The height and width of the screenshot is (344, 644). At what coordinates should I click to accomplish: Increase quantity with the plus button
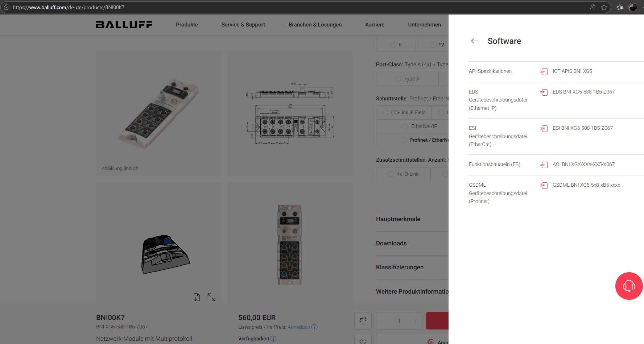point(416,321)
